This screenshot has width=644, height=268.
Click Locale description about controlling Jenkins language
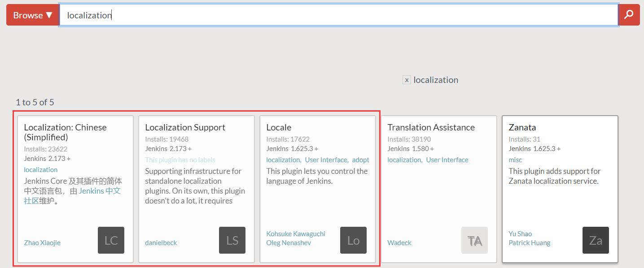317,176
